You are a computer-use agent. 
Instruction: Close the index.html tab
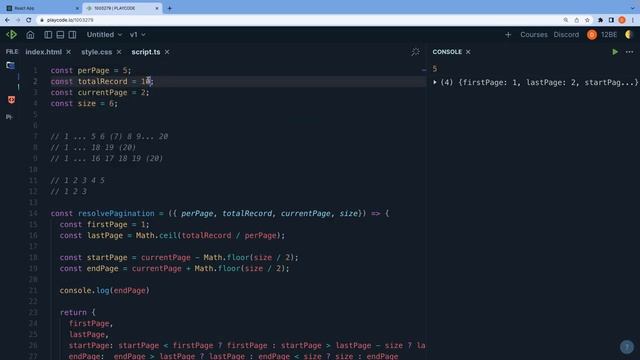69,52
